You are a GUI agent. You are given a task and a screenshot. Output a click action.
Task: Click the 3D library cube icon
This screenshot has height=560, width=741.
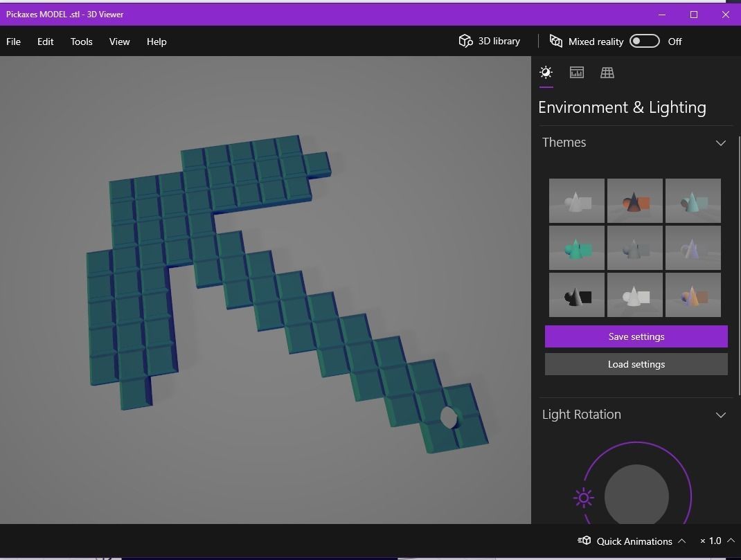pos(465,41)
